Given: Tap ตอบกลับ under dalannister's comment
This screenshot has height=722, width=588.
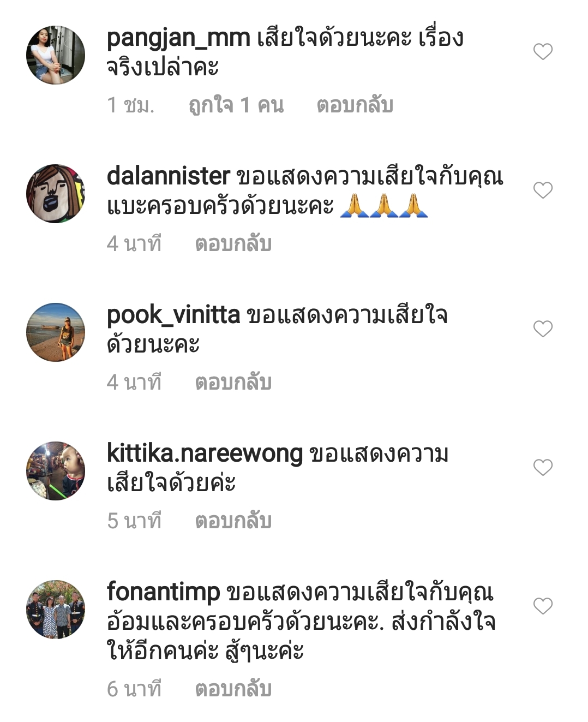Looking at the screenshot, I should 233,243.
